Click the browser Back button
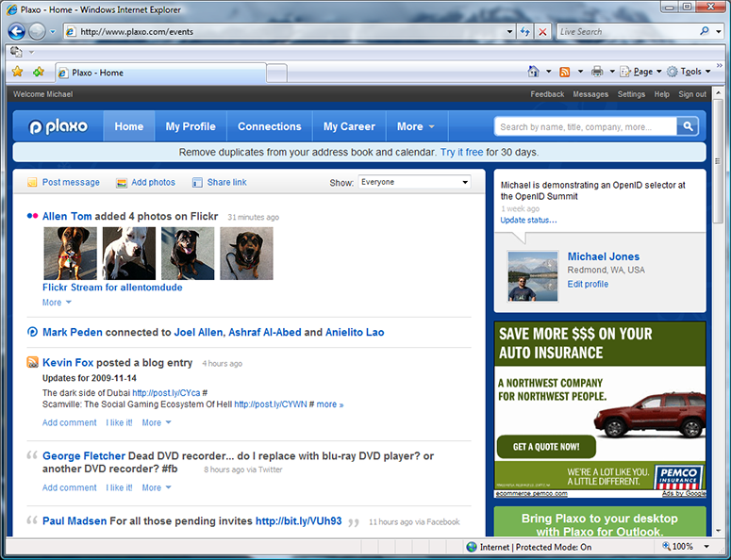 [16, 31]
